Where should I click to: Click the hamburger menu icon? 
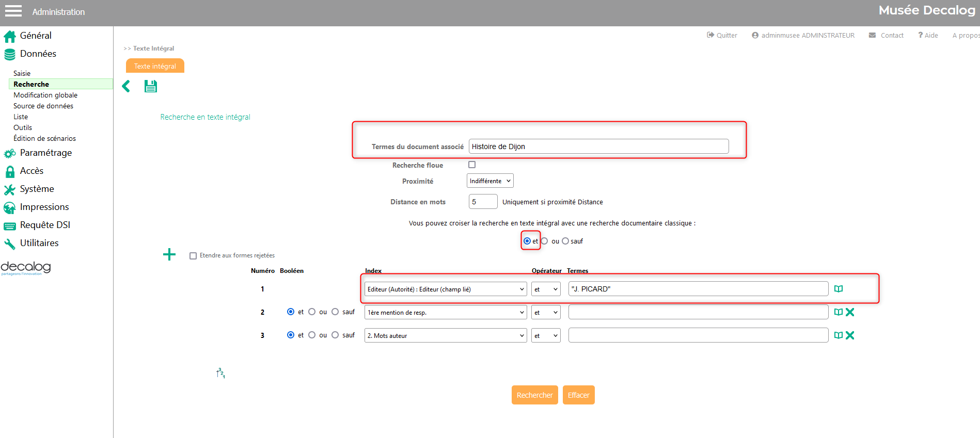13,11
